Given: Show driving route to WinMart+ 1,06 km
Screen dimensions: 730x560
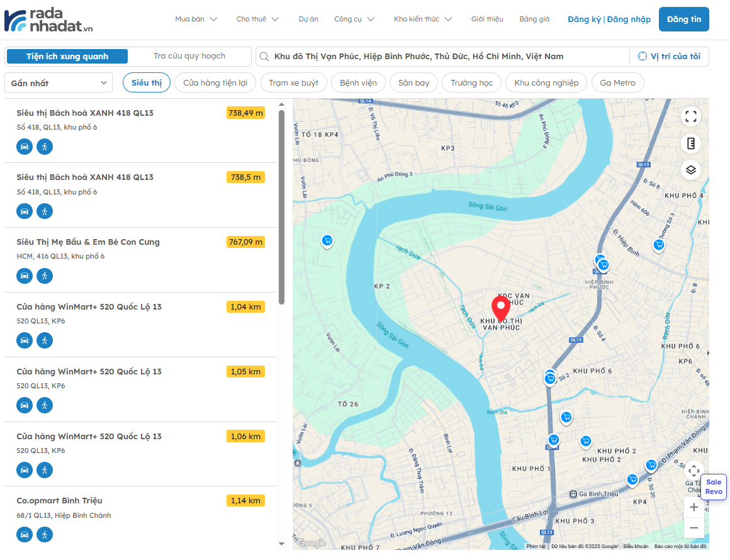Looking at the screenshot, I should (x=25, y=470).
